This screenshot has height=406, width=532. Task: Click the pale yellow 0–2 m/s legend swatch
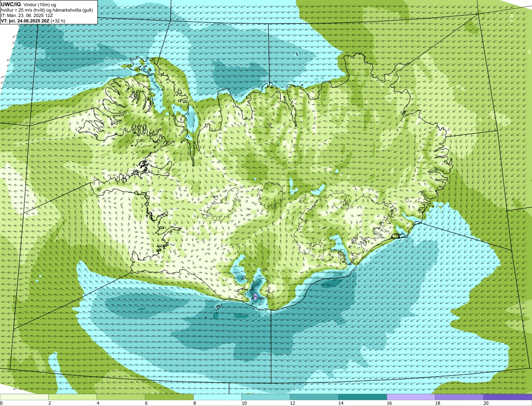pyautogui.click(x=24, y=397)
